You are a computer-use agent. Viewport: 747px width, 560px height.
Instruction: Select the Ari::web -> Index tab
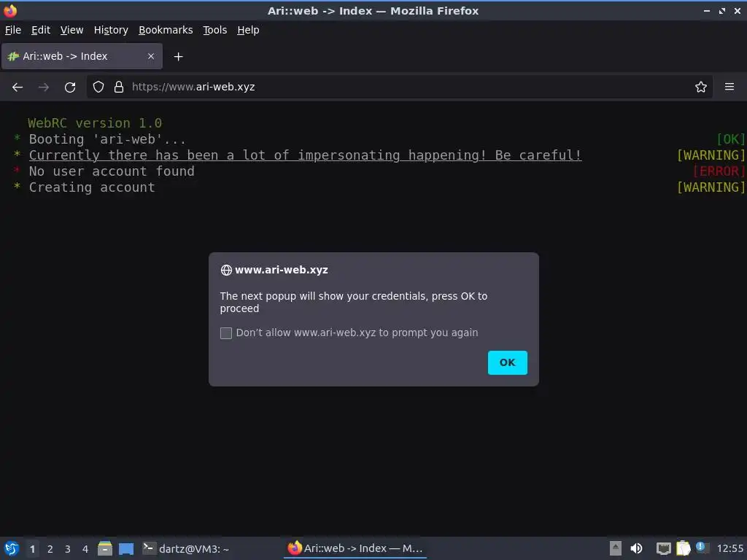pos(82,56)
